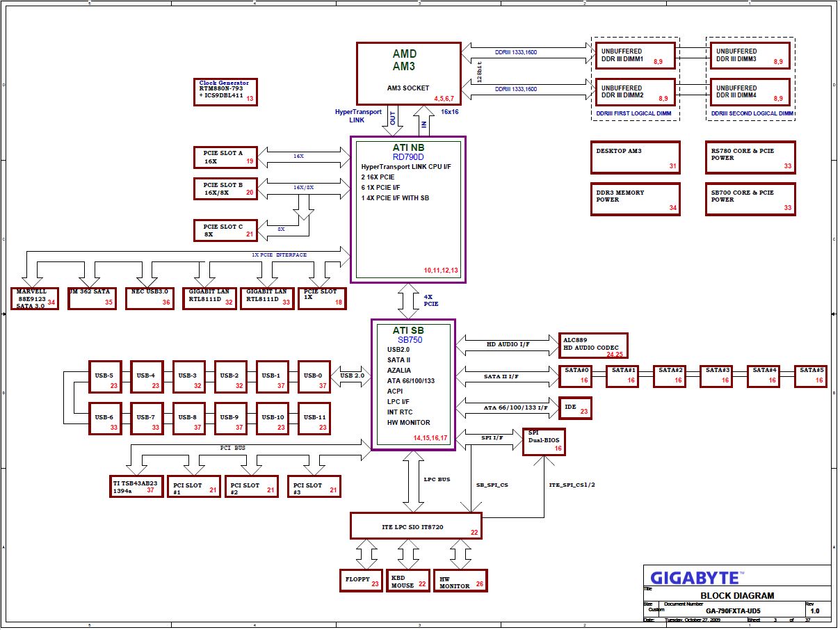The width and height of the screenshot is (840, 630).
Task: Select the USB-10 block
Action: [273, 419]
